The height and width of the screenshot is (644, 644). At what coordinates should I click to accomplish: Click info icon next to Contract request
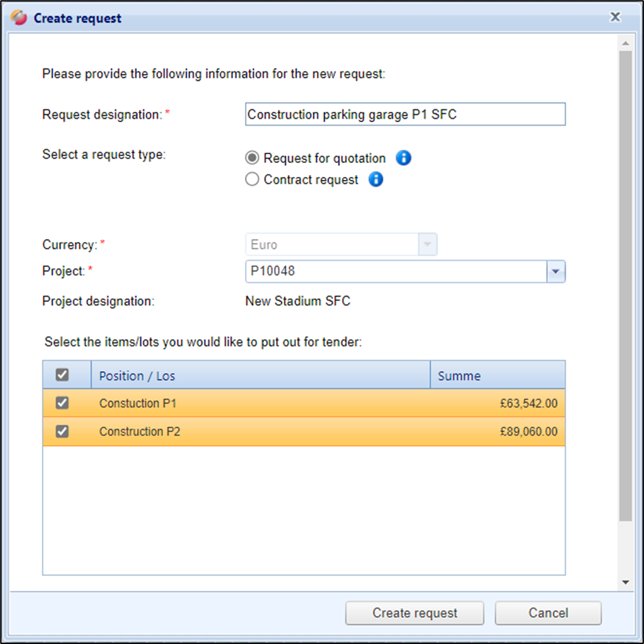[375, 180]
